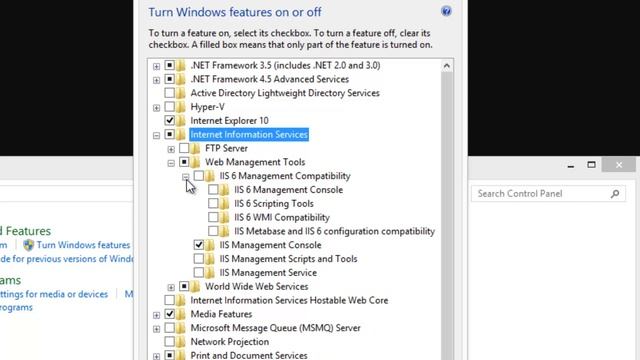Check IIS 6 WMI Compatibility
This screenshot has height=360, width=640.
213,217
